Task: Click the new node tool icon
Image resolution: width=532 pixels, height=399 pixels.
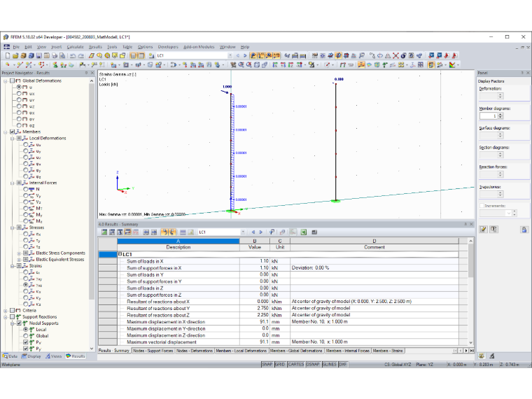Action: tap(7, 64)
